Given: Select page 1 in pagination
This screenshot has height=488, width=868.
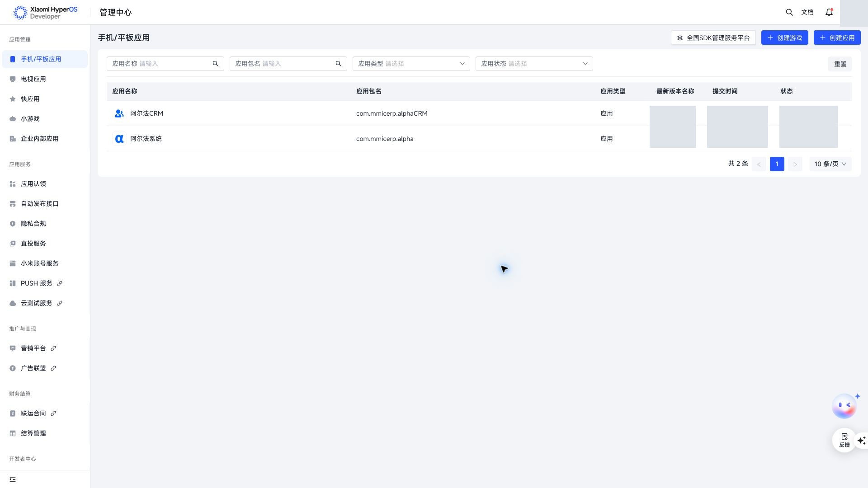Looking at the screenshot, I should (x=777, y=164).
